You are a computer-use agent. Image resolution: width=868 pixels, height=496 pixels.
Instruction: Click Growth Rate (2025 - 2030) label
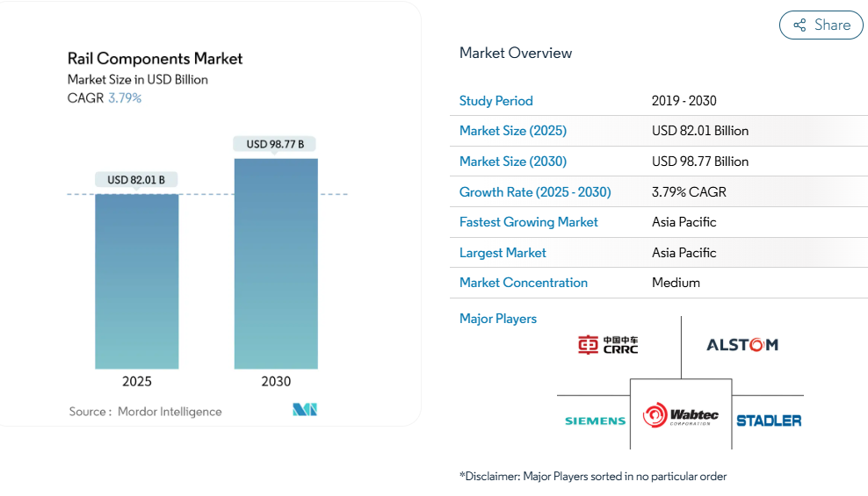(x=534, y=192)
